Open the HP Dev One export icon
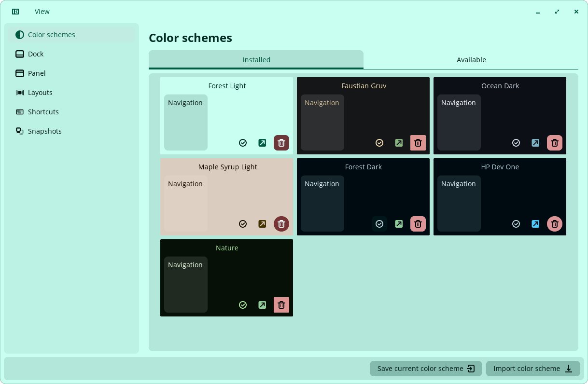The height and width of the screenshot is (384, 588). (x=535, y=224)
